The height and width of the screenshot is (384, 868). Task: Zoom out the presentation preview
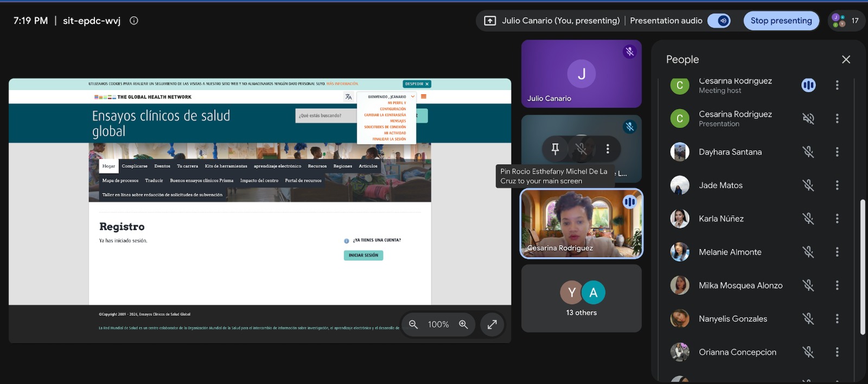click(x=413, y=324)
